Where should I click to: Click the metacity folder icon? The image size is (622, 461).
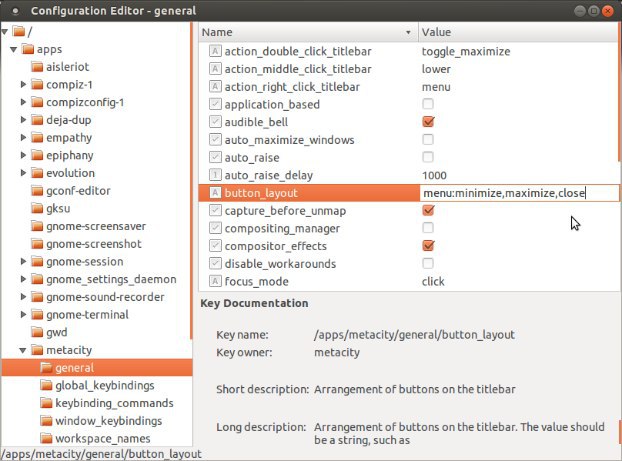(37, 350)
